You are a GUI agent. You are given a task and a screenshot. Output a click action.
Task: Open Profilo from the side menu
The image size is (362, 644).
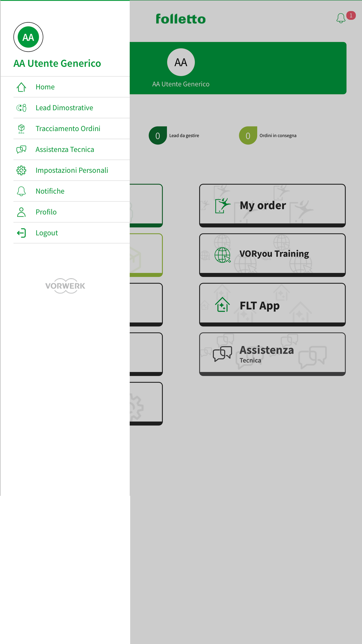[x=71, y=212]
